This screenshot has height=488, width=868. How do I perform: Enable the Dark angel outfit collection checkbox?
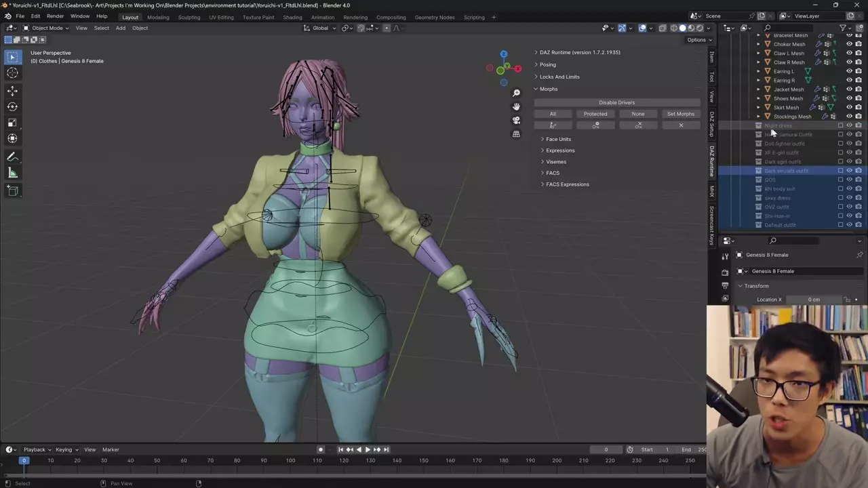(840, 161)
